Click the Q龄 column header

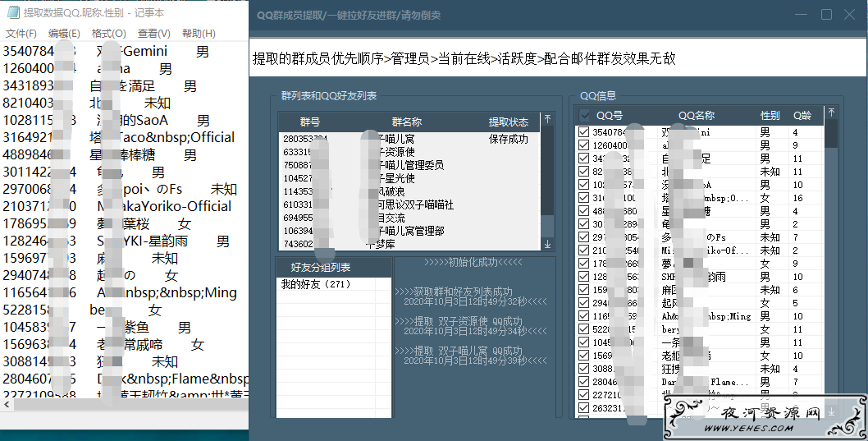802,115
